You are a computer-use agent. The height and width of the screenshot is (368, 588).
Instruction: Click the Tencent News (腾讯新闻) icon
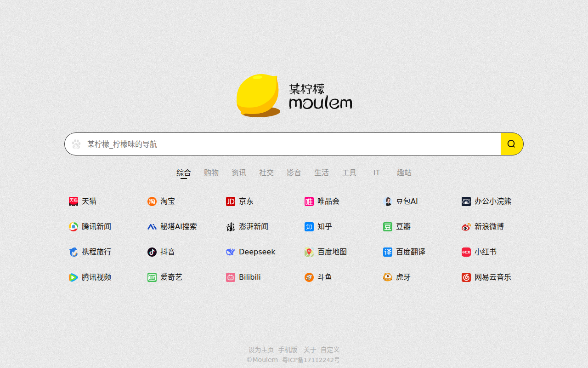(x=73, y=227)
